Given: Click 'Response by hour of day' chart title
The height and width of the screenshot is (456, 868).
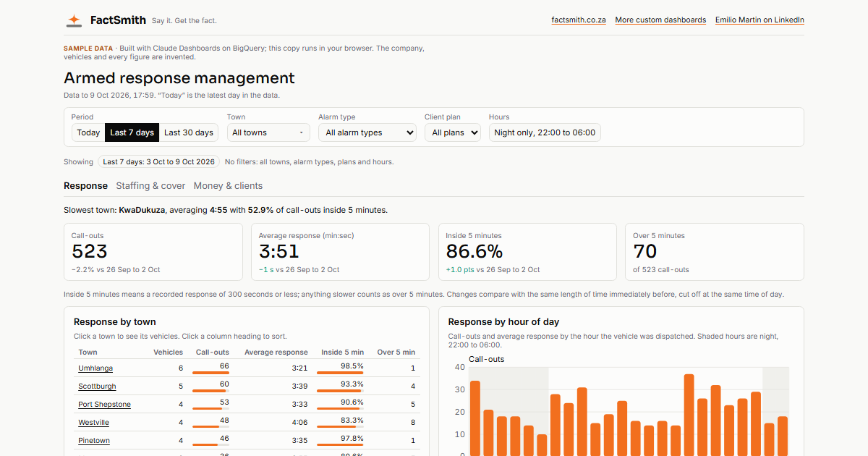Looking at the screenshot, I should pyautogui.click(x=503, y=322).
